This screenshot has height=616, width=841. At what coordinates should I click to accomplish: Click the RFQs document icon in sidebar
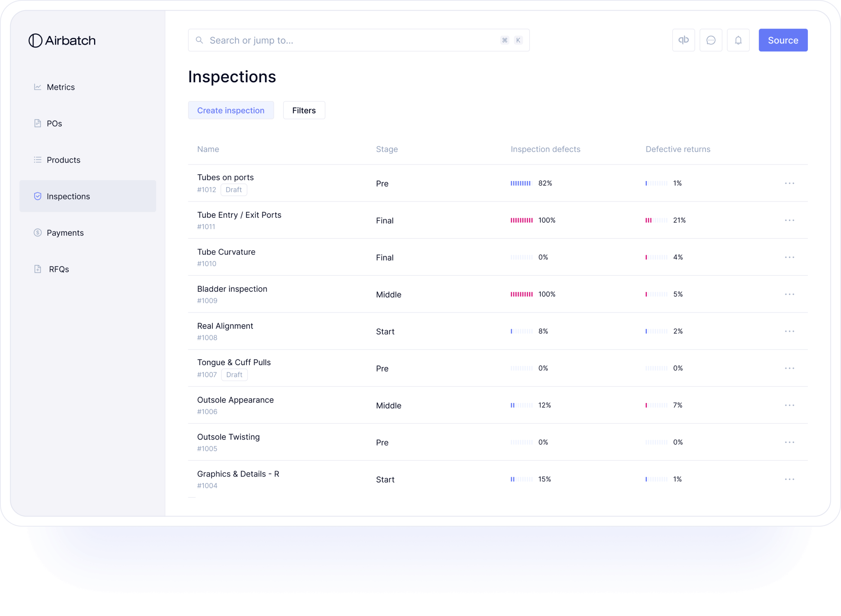pyautogui.click(x=37, y=269)
